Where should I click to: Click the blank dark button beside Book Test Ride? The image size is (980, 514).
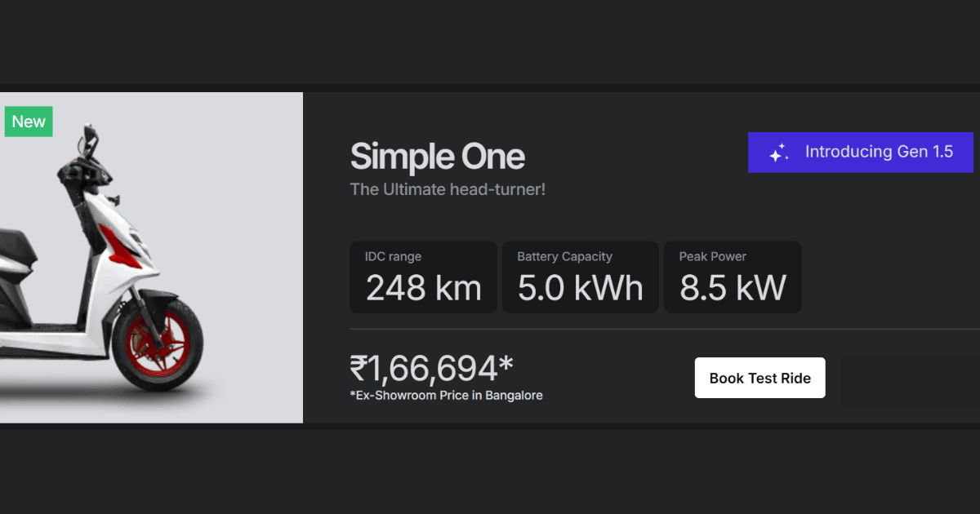click(x=910, y=381)
